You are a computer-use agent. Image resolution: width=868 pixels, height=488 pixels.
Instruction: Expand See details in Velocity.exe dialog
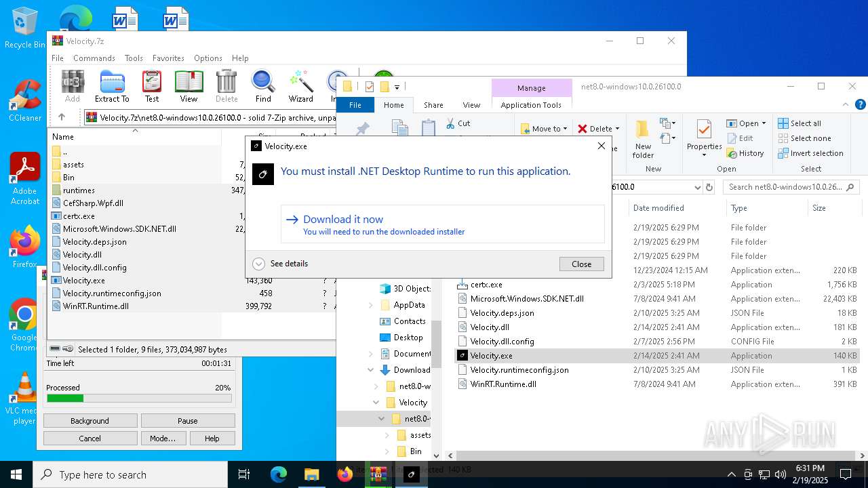(281, 264)
